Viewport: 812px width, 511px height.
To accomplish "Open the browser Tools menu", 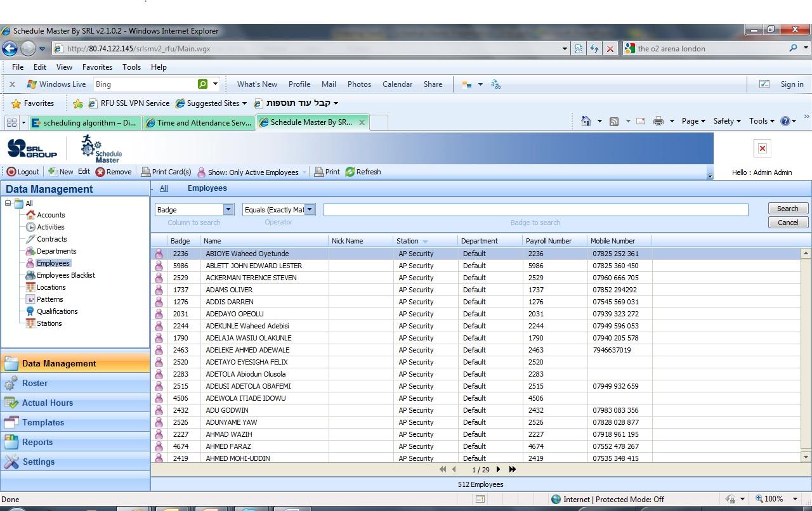I will point(131,67).
